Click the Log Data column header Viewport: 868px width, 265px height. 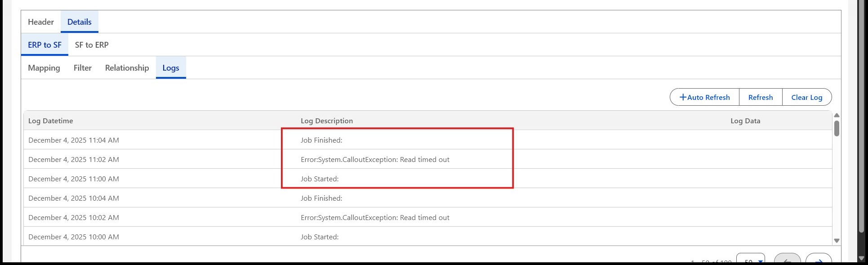(745, 121)
